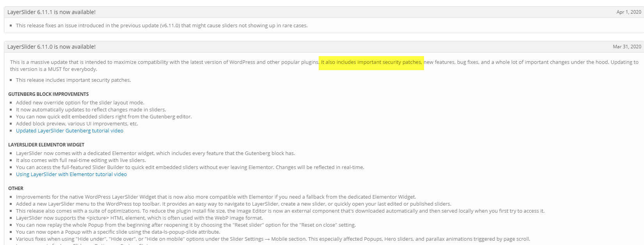This screenshot has height=245, width=644.
Task: Click 'Added new override option for the slider layout mode' bullet
Action: [80, 103]
